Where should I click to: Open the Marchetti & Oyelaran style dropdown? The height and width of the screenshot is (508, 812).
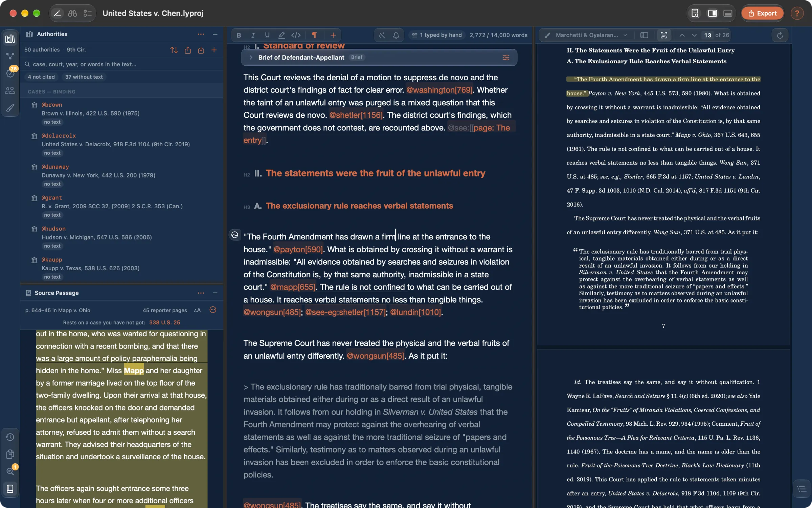click(x=586, y=35)
